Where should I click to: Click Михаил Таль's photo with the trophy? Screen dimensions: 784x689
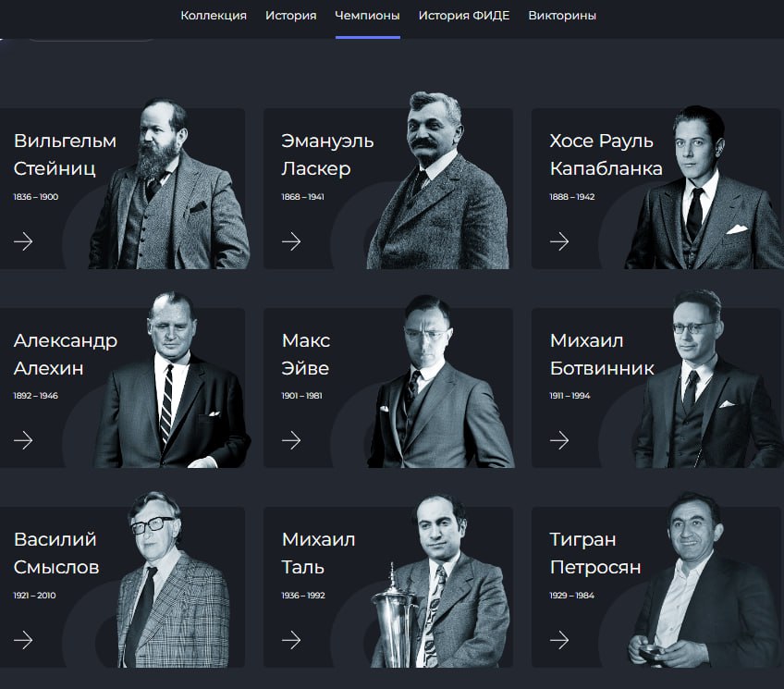pyautogui.click(x=440, y=582)
